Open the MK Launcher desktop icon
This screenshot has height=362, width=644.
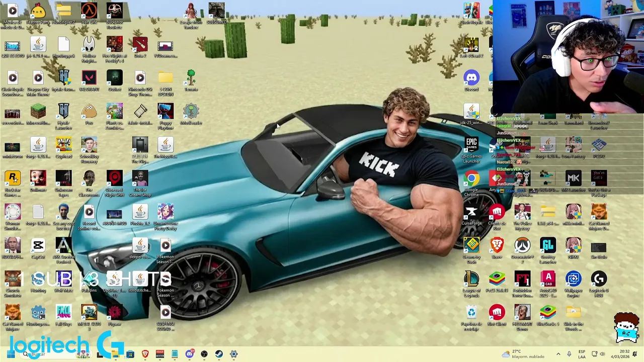[x=573, y=181]
